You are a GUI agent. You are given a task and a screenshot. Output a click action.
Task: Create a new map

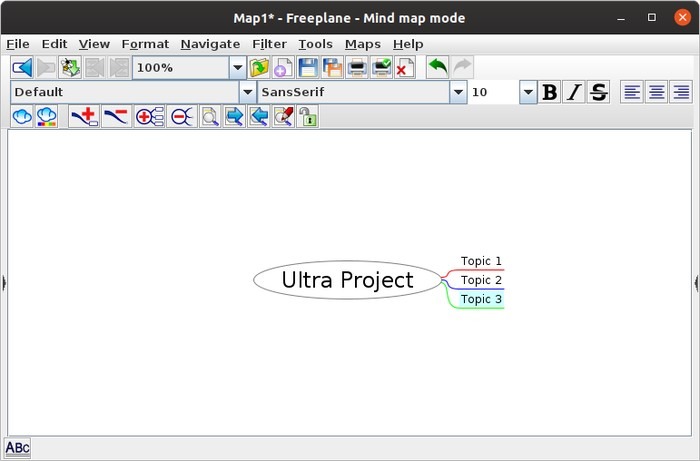pos(283,68)
